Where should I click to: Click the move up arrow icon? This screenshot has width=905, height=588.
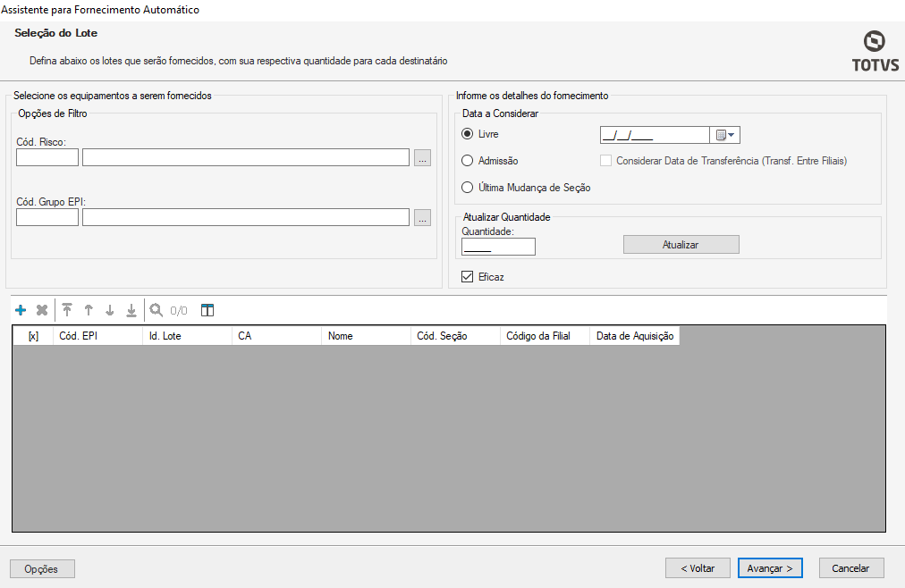89,310
